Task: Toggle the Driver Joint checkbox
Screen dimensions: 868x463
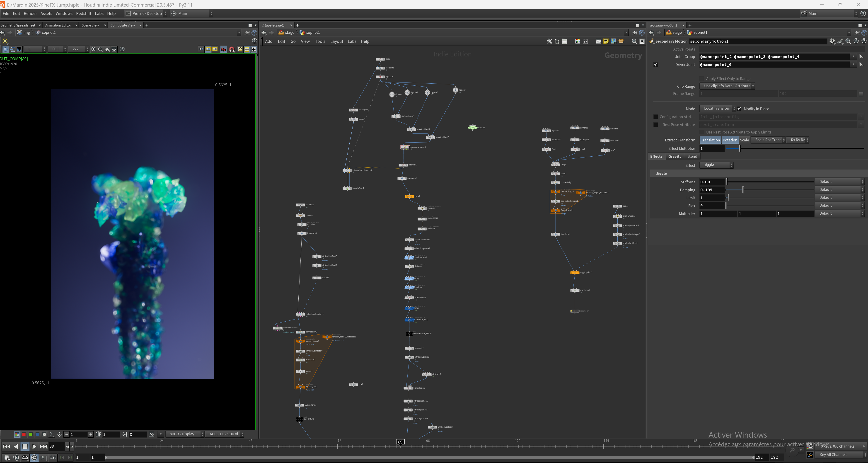Action: [656, 65]
